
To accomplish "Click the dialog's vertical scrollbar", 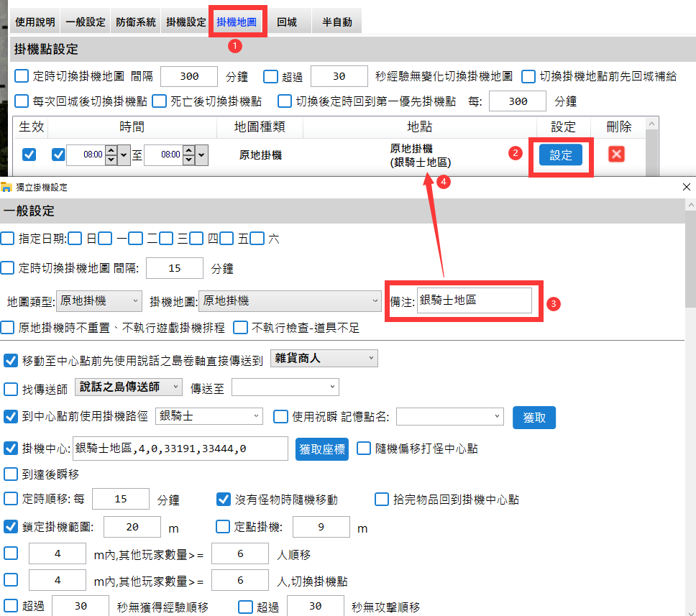I will 690,273.
